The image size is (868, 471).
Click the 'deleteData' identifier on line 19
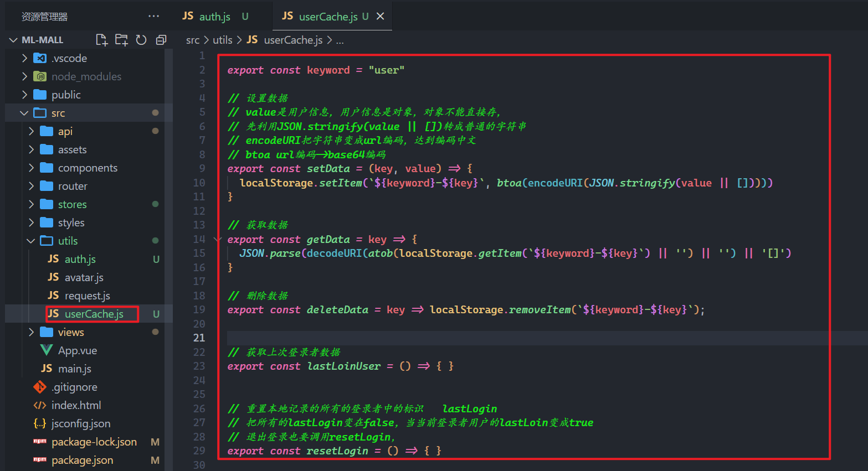point(337,310)
